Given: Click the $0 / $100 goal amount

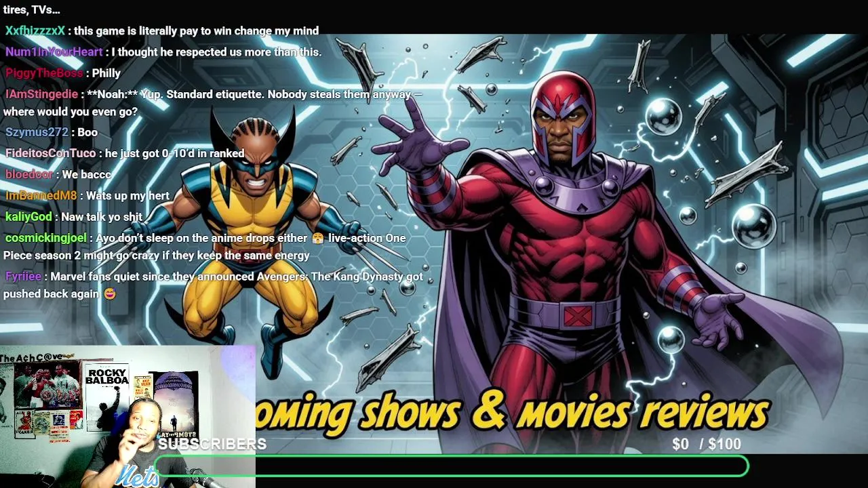Looking at the screenshot, I should pyautogui.click(x=707, y=444).
